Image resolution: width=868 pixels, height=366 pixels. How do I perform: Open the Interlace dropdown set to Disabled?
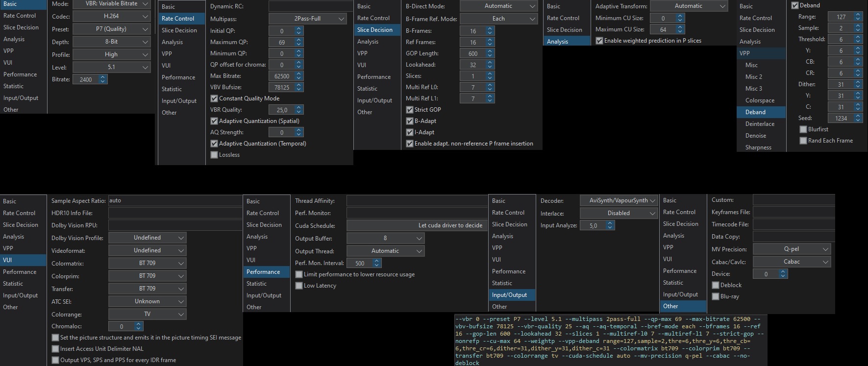tap(619, 213)
